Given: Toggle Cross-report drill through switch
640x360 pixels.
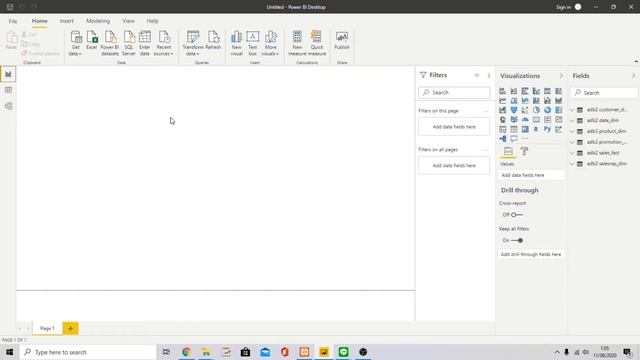Looking at the screenshot, I should (x=517, y=215).
